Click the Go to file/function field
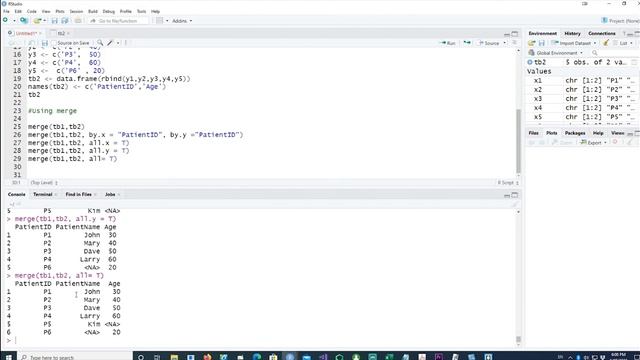Viewport: 640px width, 360px height. click(x=118, y=21)
